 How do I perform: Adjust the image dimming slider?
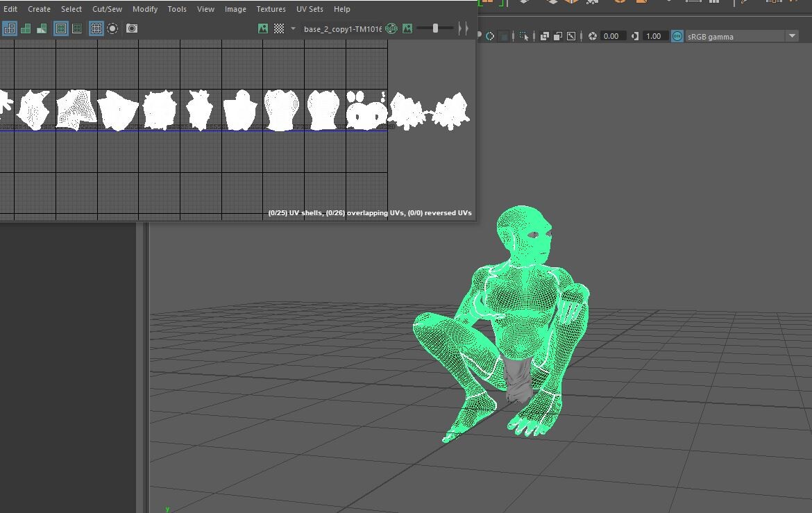tap(435, 28)
